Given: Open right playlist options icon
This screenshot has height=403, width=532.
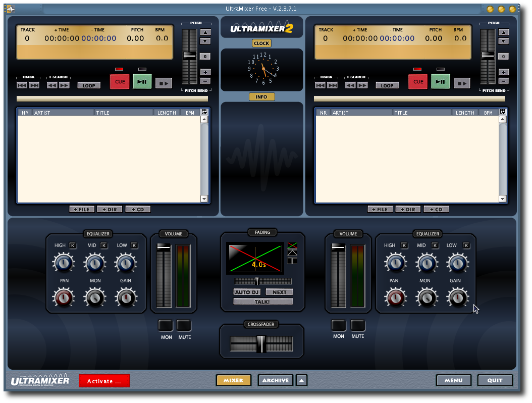Looking at the screenshot, I should coord(503,112).
